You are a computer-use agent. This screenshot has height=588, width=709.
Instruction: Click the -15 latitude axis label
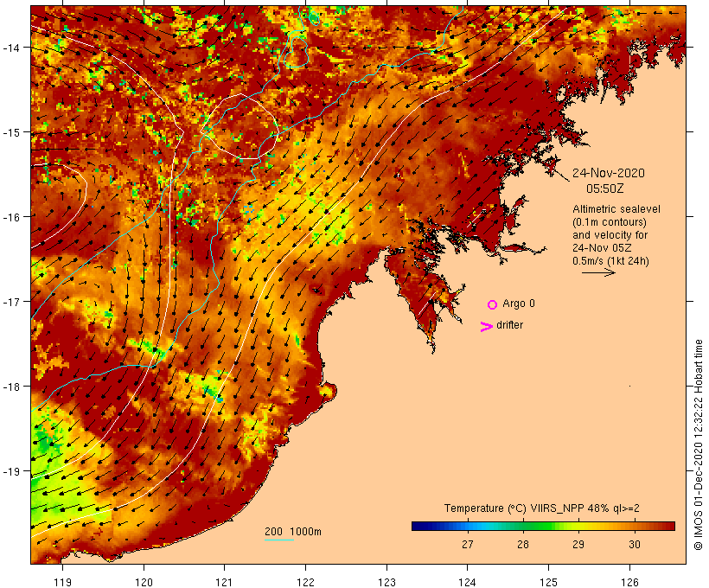point(10,132)
